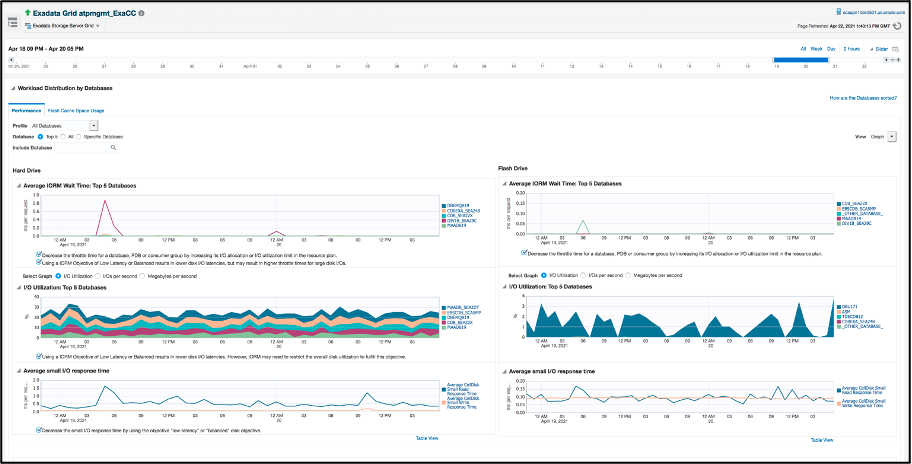Click the search magnifier in Include Database
The width and height of the screenshot is (912, 464).
[113, 148]
